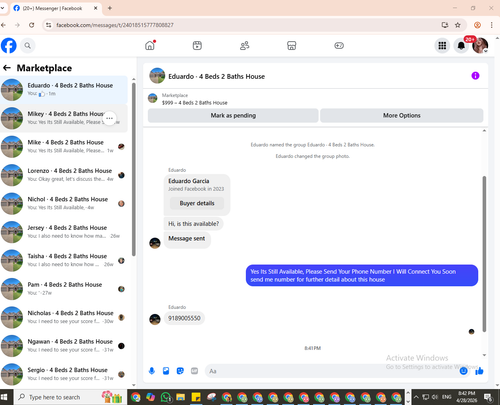The width and height of the screenshot is (500, 405).
Task: Click More Options button
Action: click(402, 115)
